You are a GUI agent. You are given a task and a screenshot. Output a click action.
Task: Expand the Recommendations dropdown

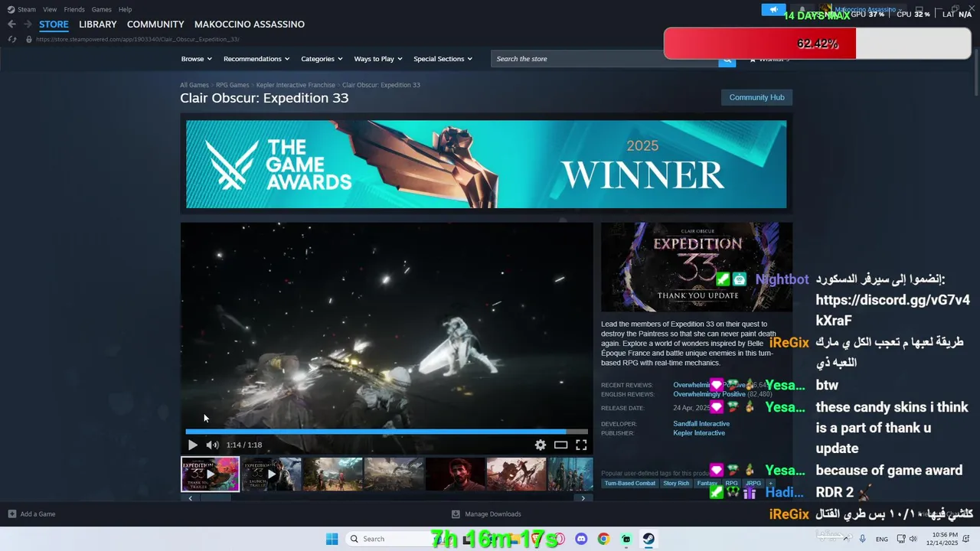256,59
